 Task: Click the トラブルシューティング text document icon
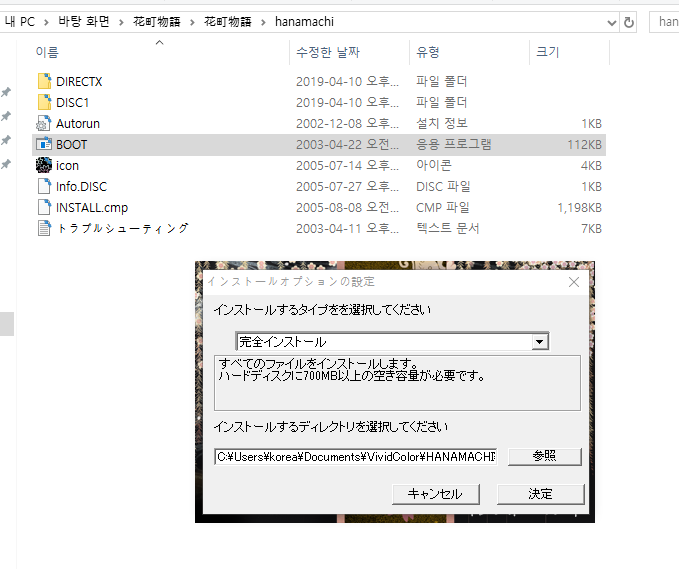(44, 228)
